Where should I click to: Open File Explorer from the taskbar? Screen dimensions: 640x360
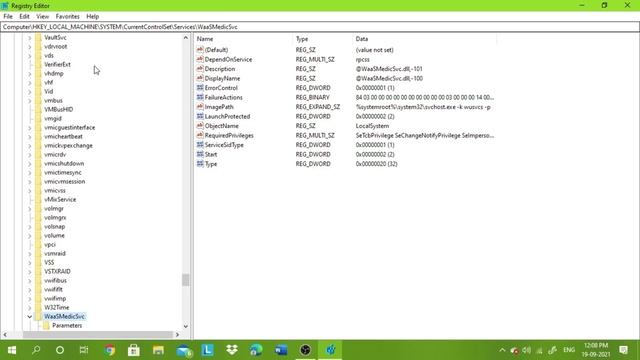[158, 350]
